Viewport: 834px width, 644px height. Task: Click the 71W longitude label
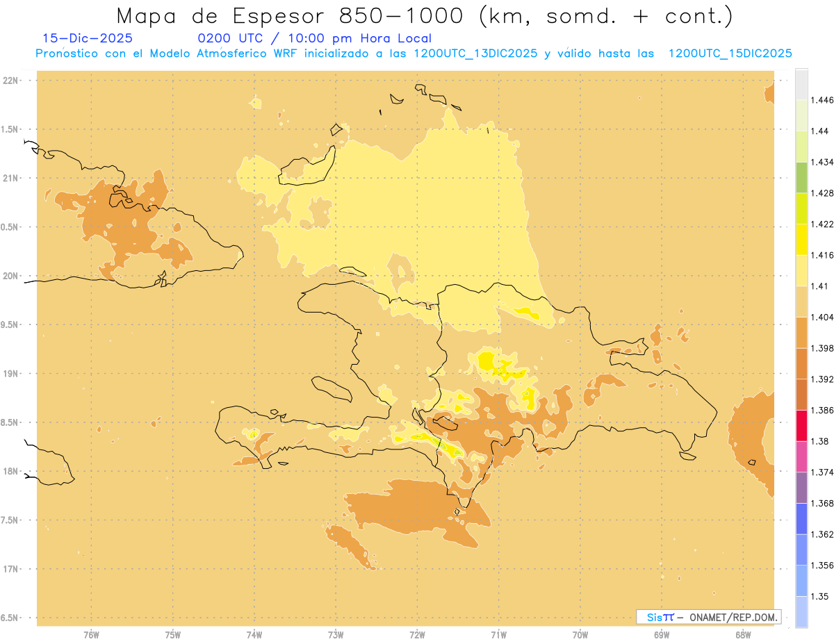point(498,634)
